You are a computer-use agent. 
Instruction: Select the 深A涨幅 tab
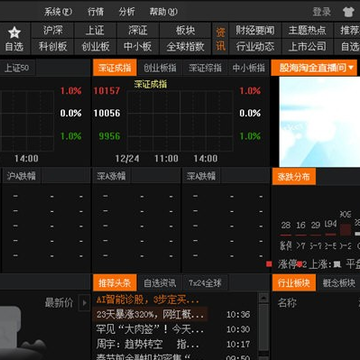(111, 176)
